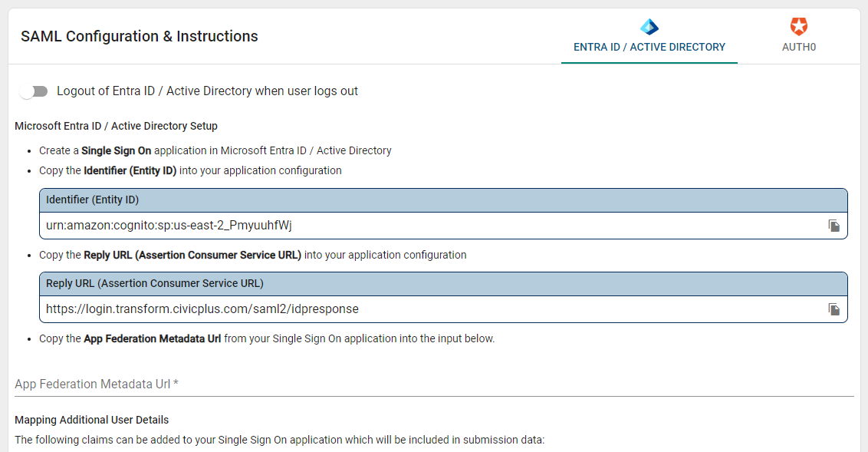Copy the Reply URL value icon
The width and height of the screenshot is (868, 452).
pos(833,309)
